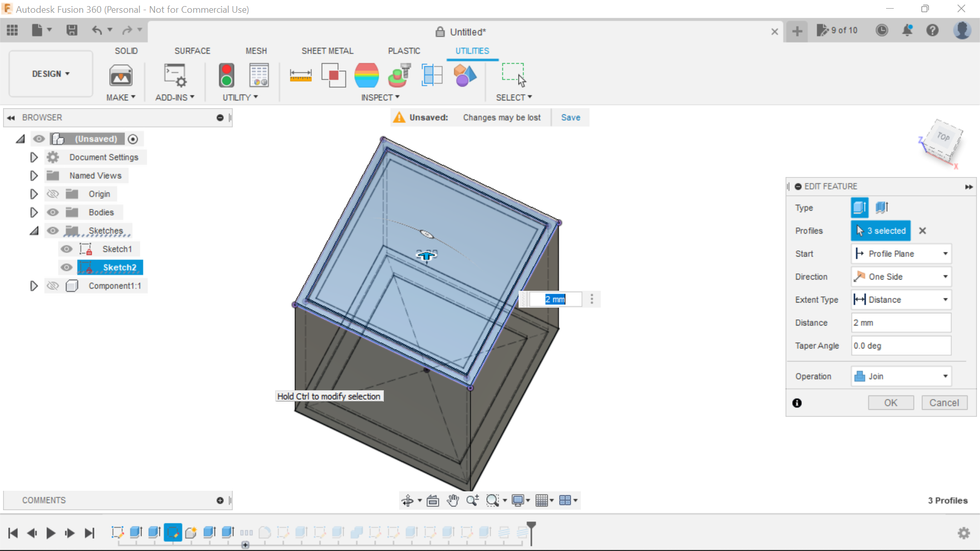Screen dimensions: 980x551
Task: Open the Save file icon
Action: point(71,31)
